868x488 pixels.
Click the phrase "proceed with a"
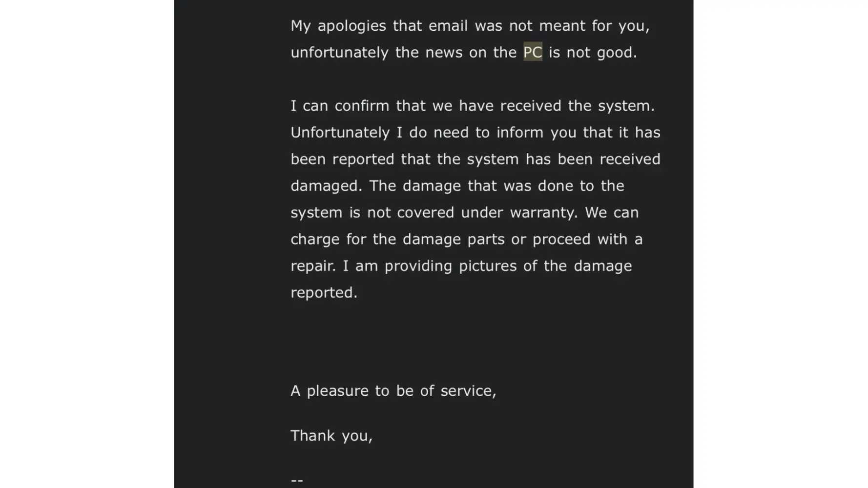[587, 239]
